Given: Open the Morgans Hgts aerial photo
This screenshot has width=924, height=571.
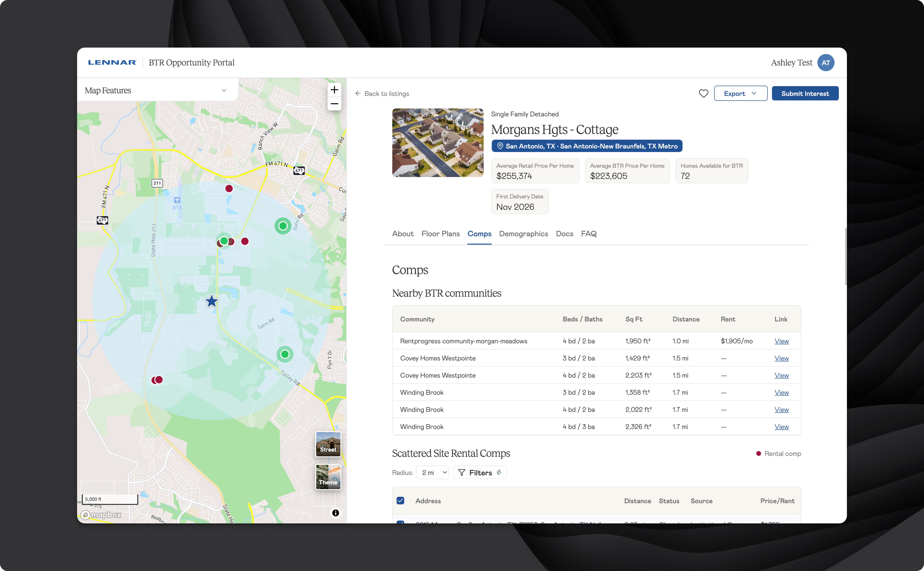Looking at the screenshot, I should click(x=438, y=143).
